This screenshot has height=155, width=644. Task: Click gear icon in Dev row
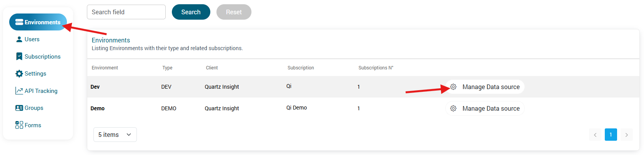(453, 87)
